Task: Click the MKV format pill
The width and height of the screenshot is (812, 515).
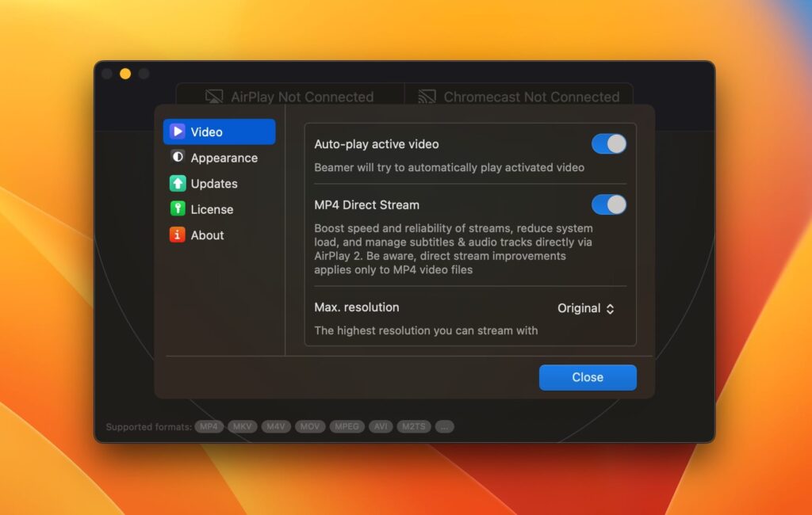Action: point(242,426)
